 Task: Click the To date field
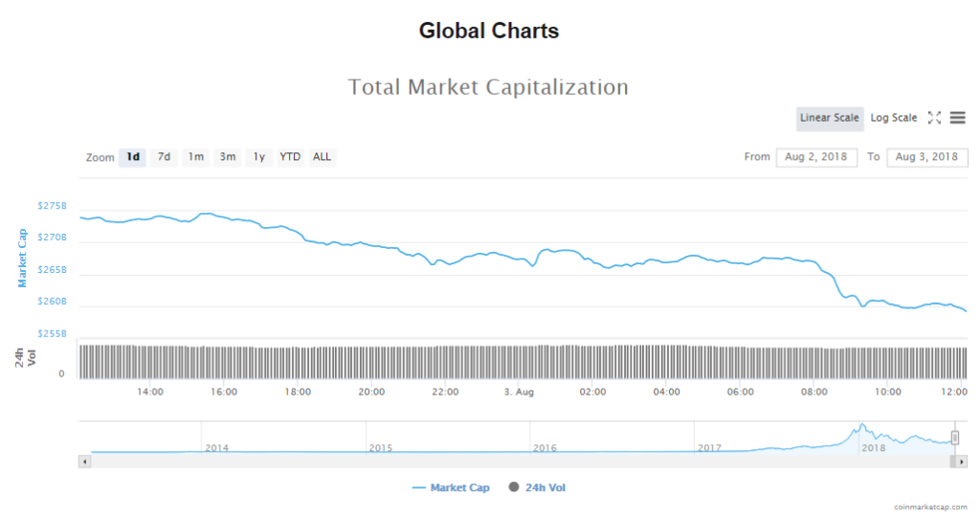coord(927,157)
